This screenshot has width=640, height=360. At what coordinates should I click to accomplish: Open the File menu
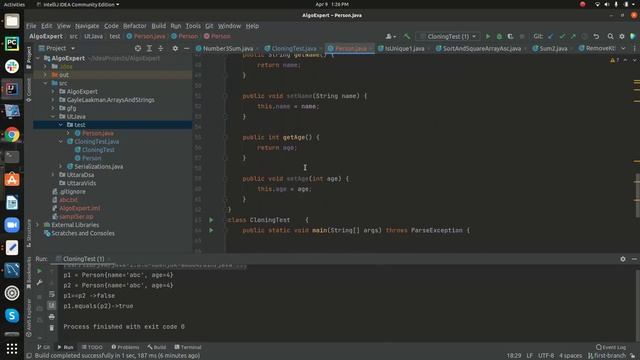click(31, 26)
